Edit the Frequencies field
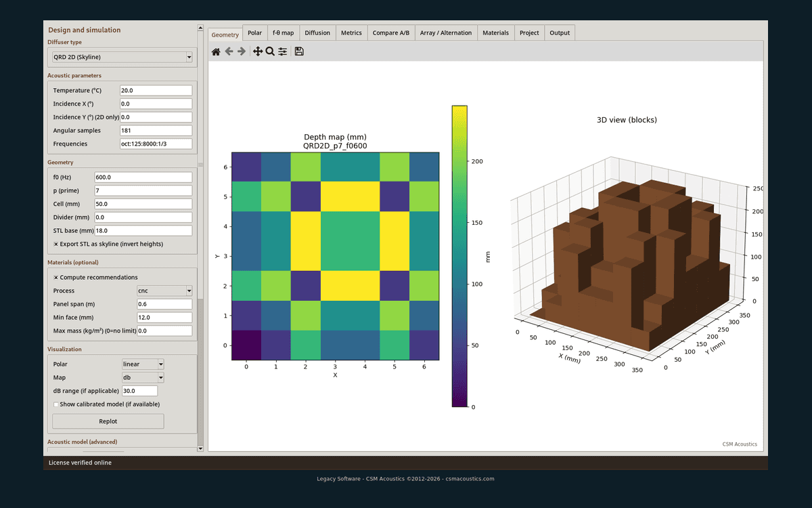The height and width of the screenshot is (508, 812). click(156, 144)
